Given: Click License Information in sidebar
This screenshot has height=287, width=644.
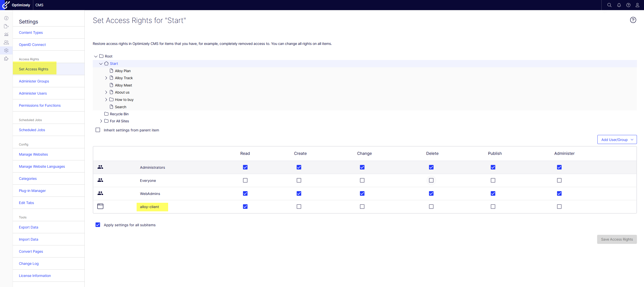Looking at the screenshot, I should coord(35,276).
